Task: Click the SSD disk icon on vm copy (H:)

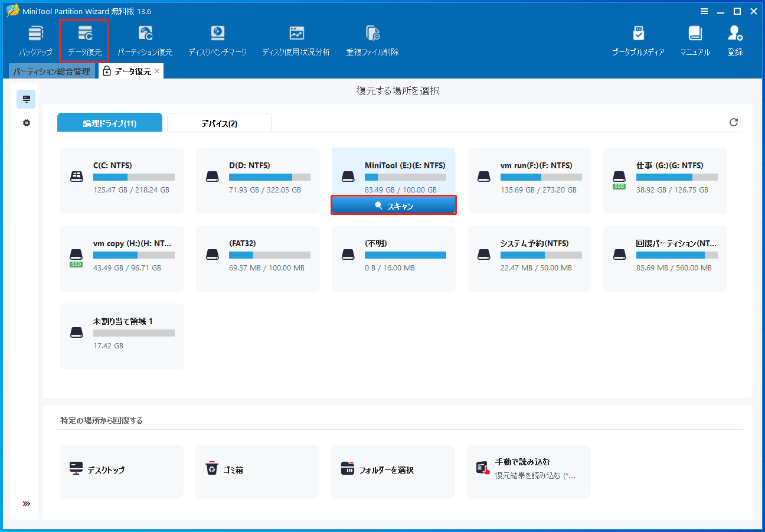Action: click(77, 257)
